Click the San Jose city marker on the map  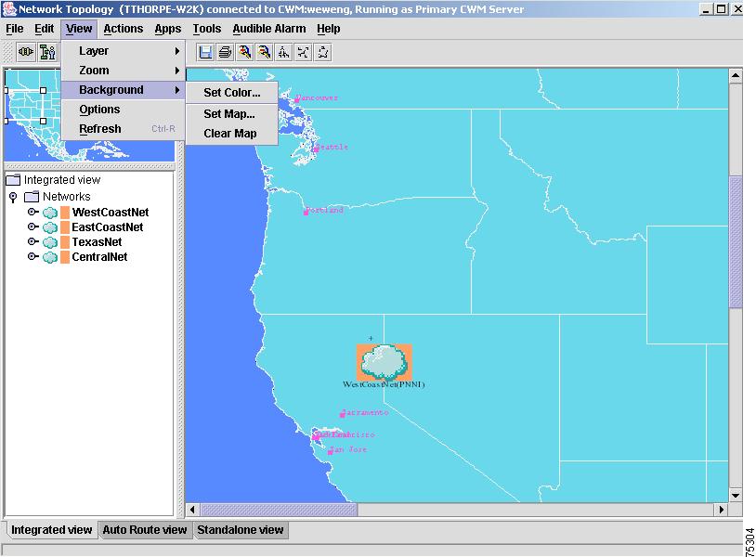click(331, 452)
